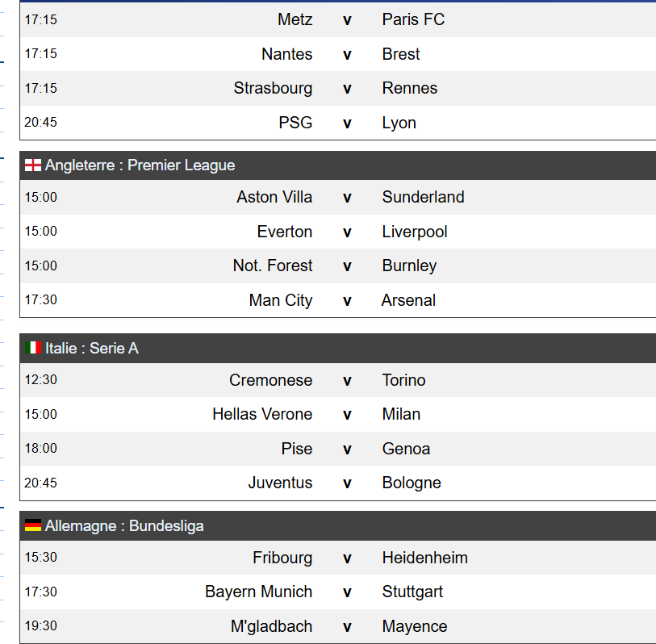Click the M'gladbach team name
This screenshot has width=656, height=644.
coord(271,626)
